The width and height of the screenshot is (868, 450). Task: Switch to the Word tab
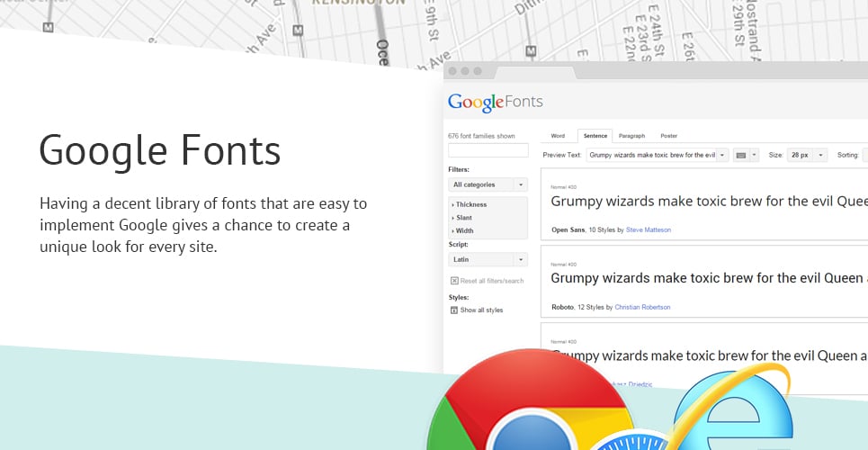point(558,136)
